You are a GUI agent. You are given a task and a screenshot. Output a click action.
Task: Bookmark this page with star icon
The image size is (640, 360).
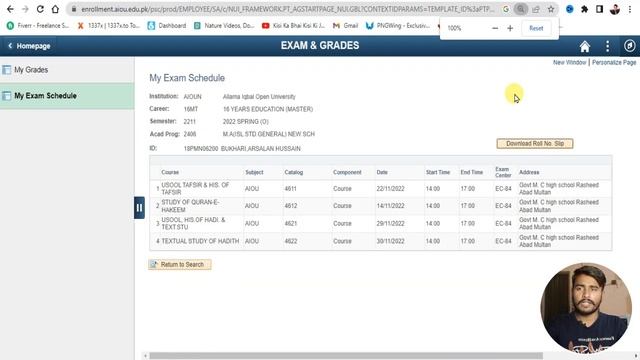coord(551,9)
